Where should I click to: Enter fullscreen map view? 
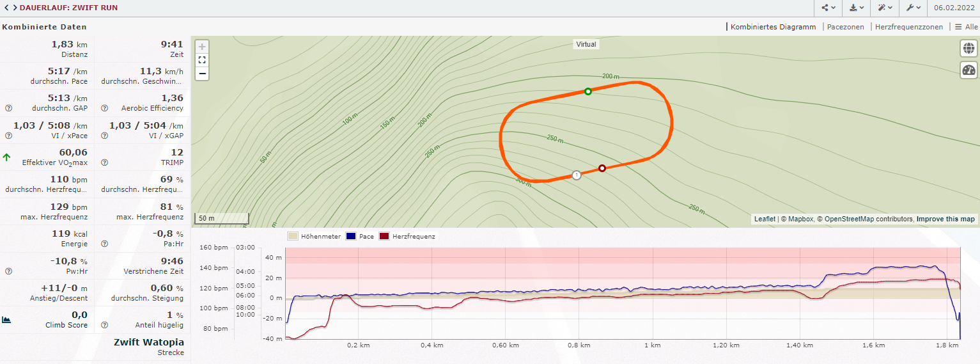(202, 60)
